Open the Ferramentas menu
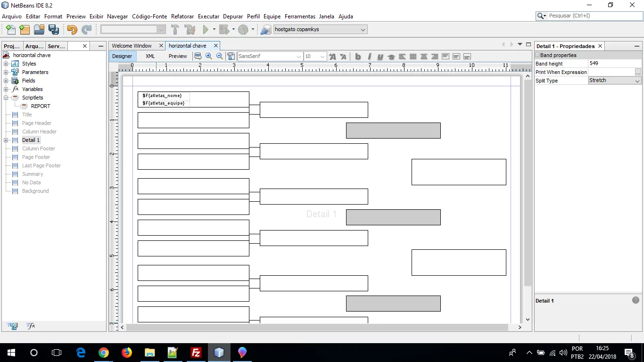Screen dimensions: 644x362 coord(300,16)
